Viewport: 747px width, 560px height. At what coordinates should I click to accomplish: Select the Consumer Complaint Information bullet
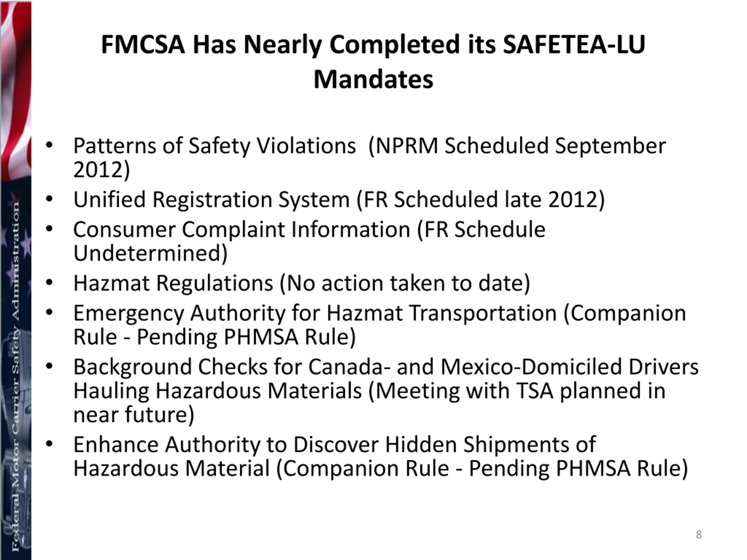(x=309, y=241)
